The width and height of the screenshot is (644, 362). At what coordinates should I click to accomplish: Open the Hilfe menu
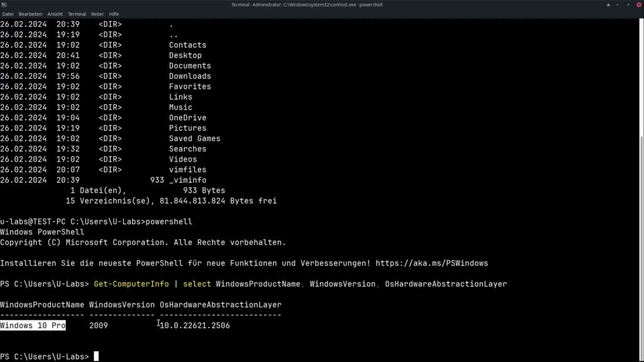tap(114, 14)
